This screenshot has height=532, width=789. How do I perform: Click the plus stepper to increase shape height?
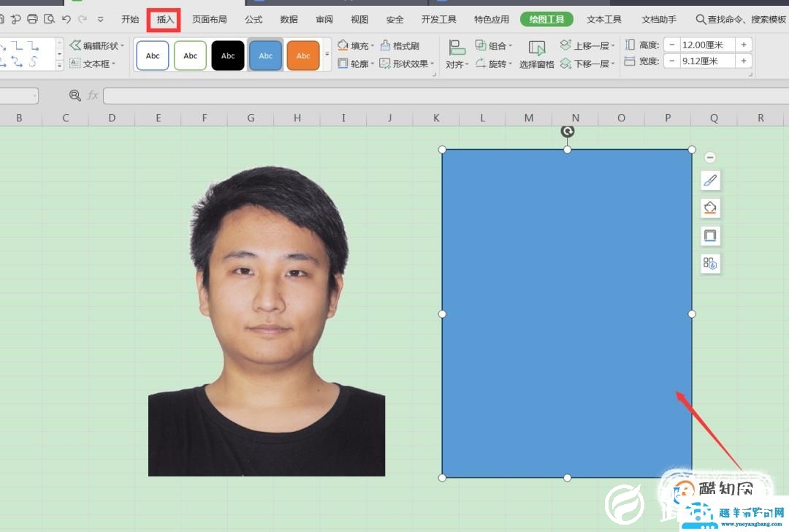[744, 44]
